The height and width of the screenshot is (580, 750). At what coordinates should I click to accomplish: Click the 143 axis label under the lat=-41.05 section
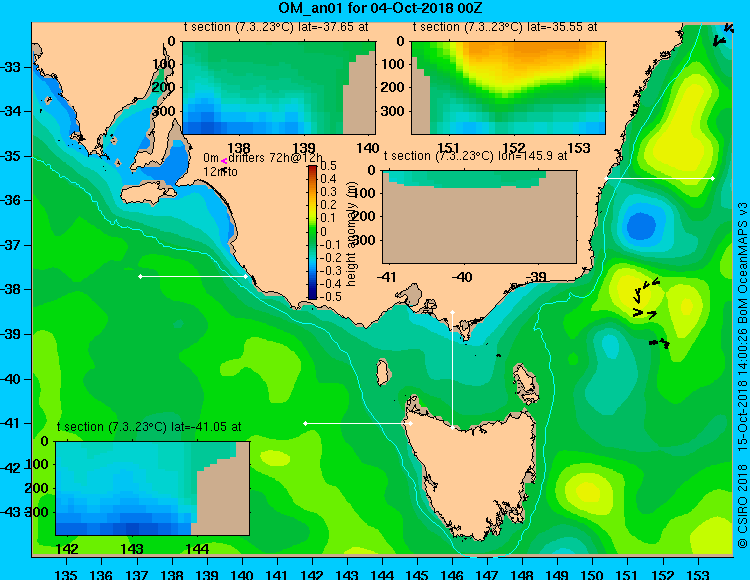tap(132, 549)
